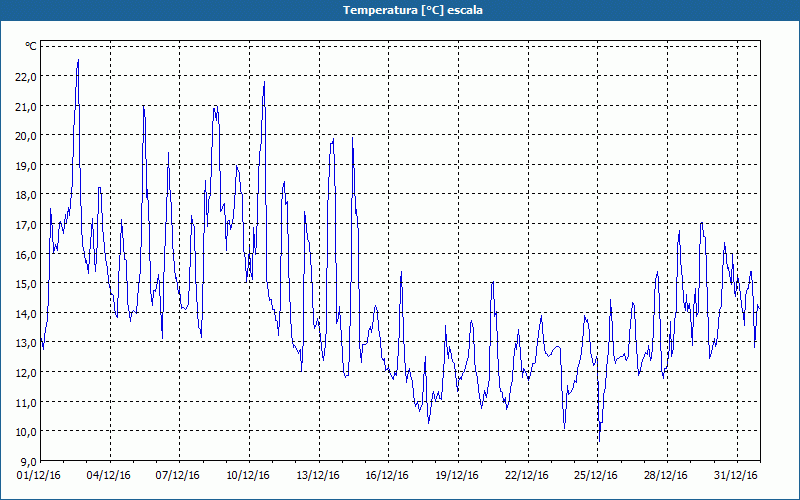The image size is (800, 500).
Task: Click the 31/12/16 date label
Action: pos(736,476)
